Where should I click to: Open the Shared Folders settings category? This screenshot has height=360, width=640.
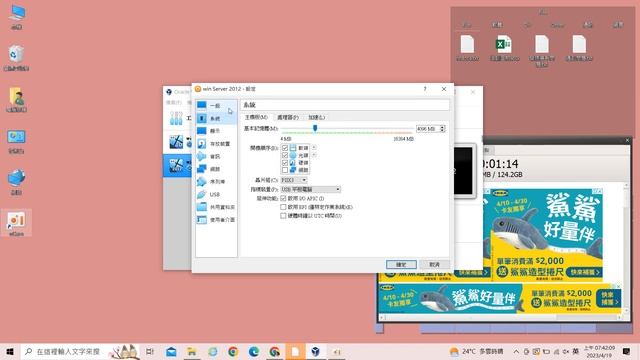[x=216, y=207]
